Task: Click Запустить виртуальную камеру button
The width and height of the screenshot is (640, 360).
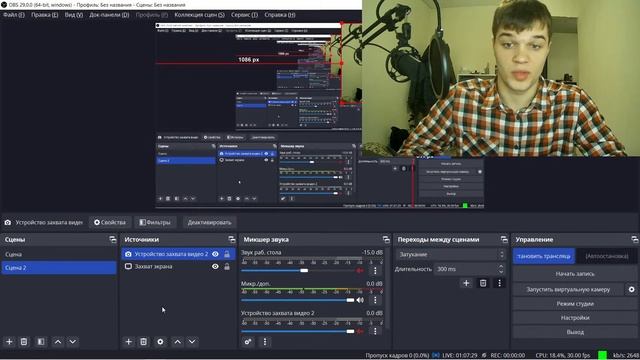Action: tap(568, 289)
